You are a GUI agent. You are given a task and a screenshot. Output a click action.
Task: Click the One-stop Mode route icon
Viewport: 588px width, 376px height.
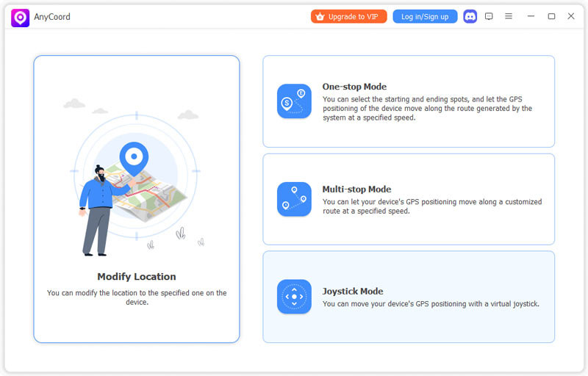294,101
